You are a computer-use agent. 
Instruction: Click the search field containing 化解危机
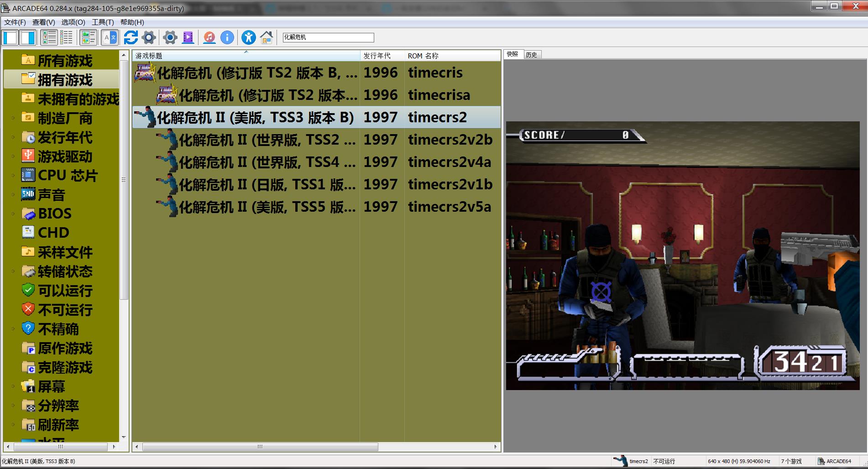pyautogui.click(x=328, y=37)
